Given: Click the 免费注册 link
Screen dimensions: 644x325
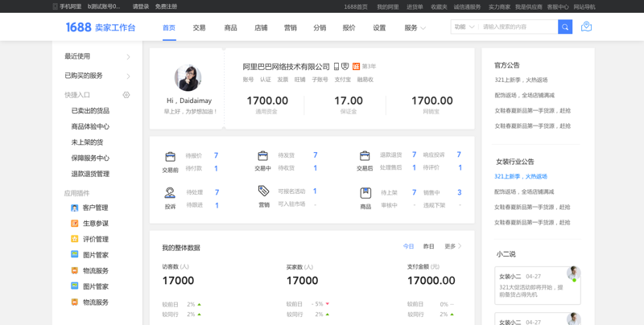Looking at the screenshot, I should [x=166, y=6].
